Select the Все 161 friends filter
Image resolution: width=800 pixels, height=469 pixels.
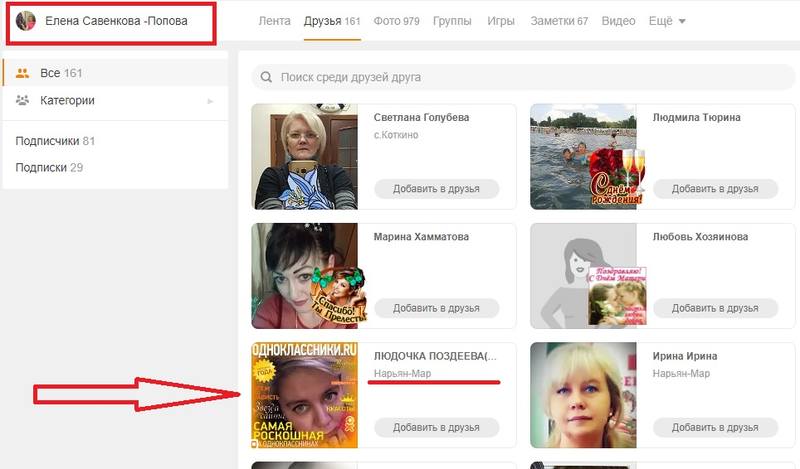(115, 73)
